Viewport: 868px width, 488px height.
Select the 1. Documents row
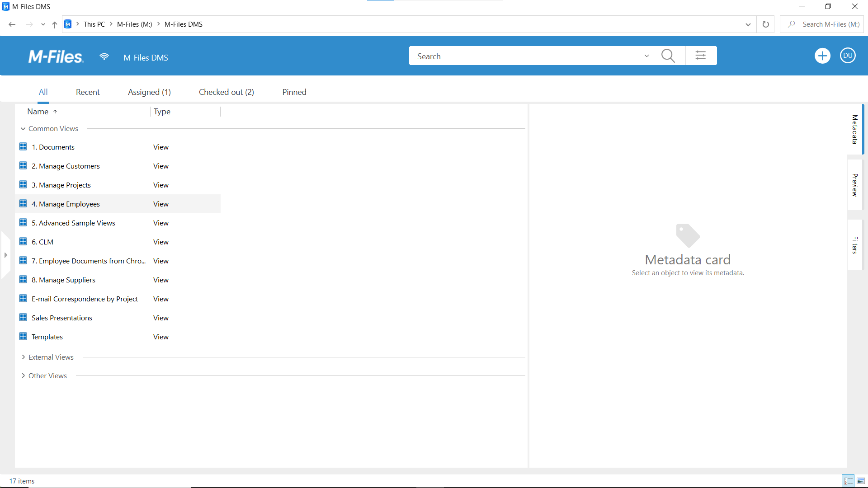click(118, 147)
